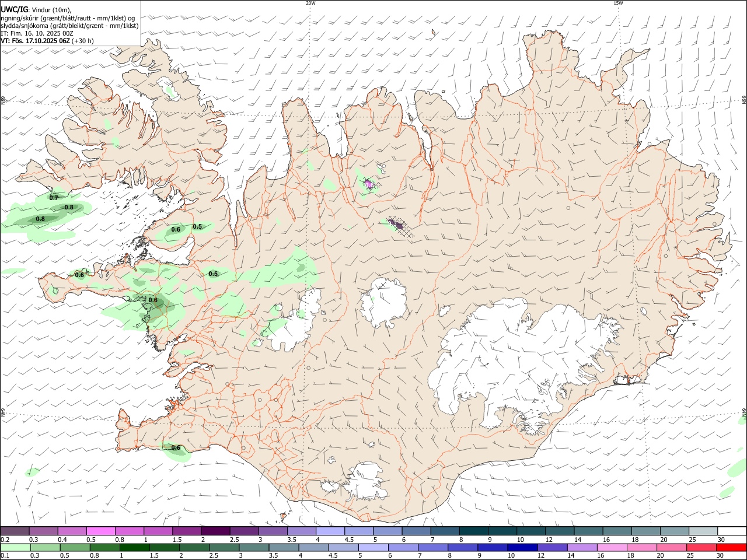This screenshot has width=747, height=560.
Task: Pick the top-row swatch labeled 0.3
Action: click(x=43, y=531)
